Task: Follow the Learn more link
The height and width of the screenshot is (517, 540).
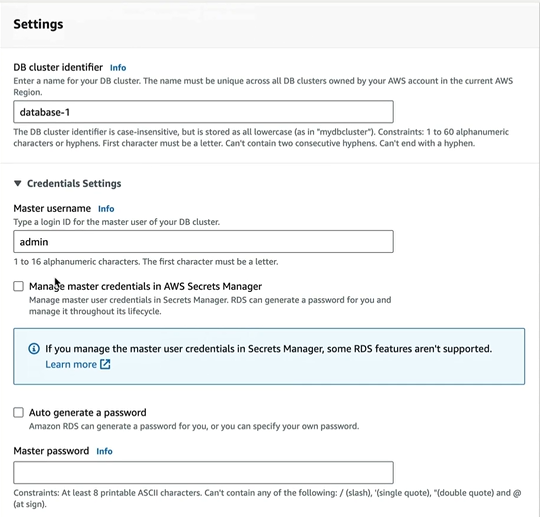Action: pyautogui.click(x=71, y=364)
